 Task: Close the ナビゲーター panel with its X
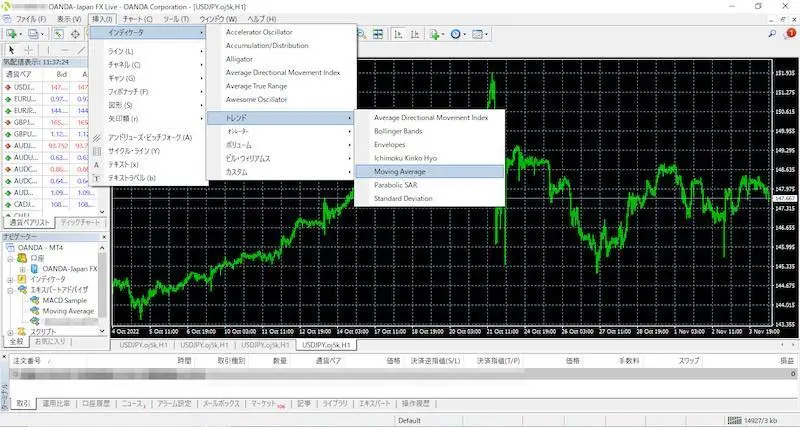pyautogui.click(x=104, y=237)
